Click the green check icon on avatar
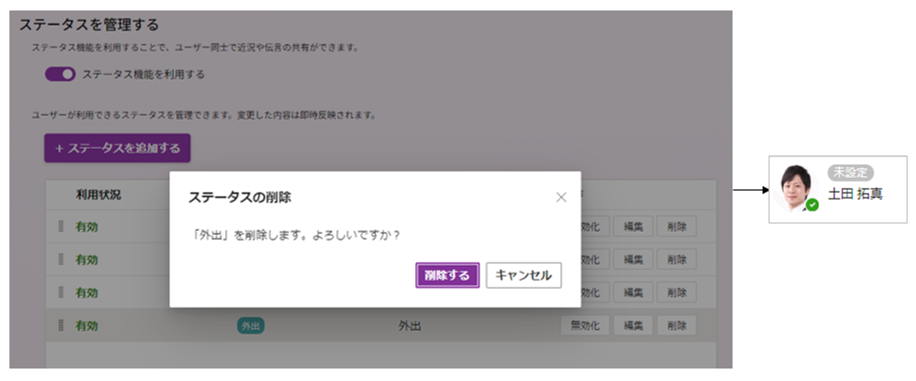This screenshot has height=381, width=916. [x=812, y=205]
